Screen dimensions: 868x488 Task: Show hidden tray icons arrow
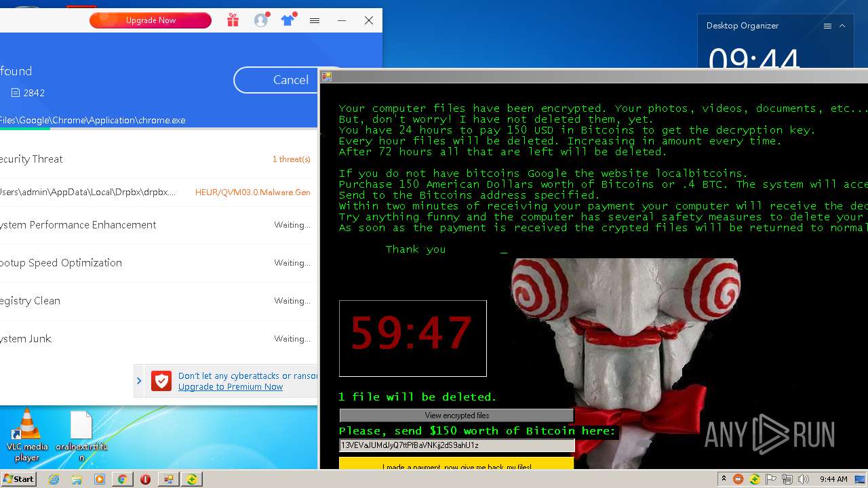(724, 479)
